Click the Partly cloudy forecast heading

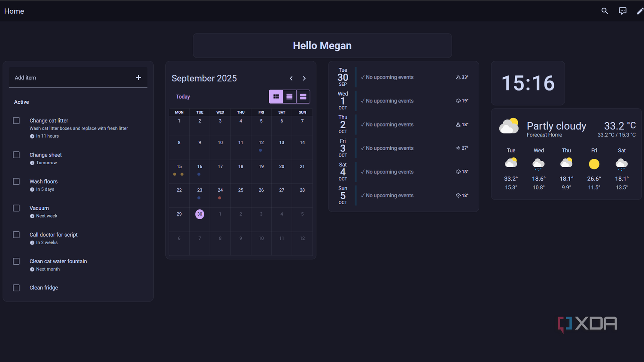point(556,126)
